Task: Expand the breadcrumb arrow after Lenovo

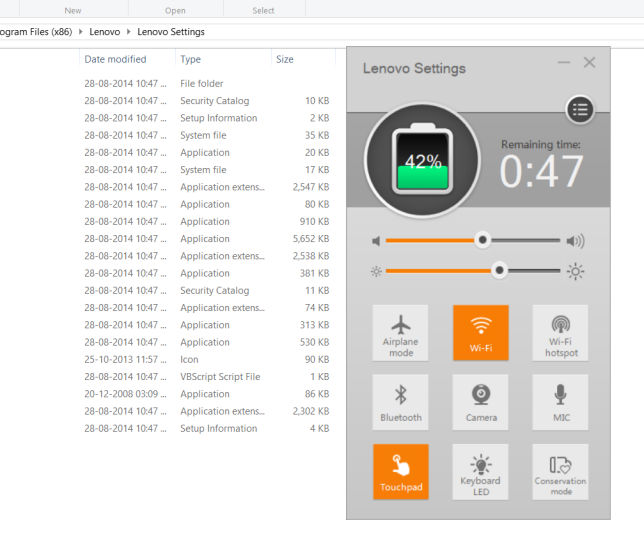Action: click(129, 32)
